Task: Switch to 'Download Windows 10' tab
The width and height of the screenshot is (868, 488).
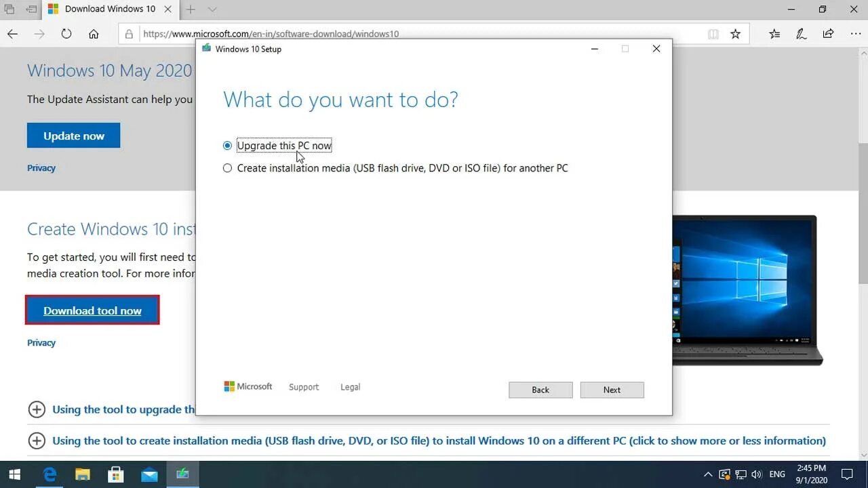Action: [x=110, y=9]
